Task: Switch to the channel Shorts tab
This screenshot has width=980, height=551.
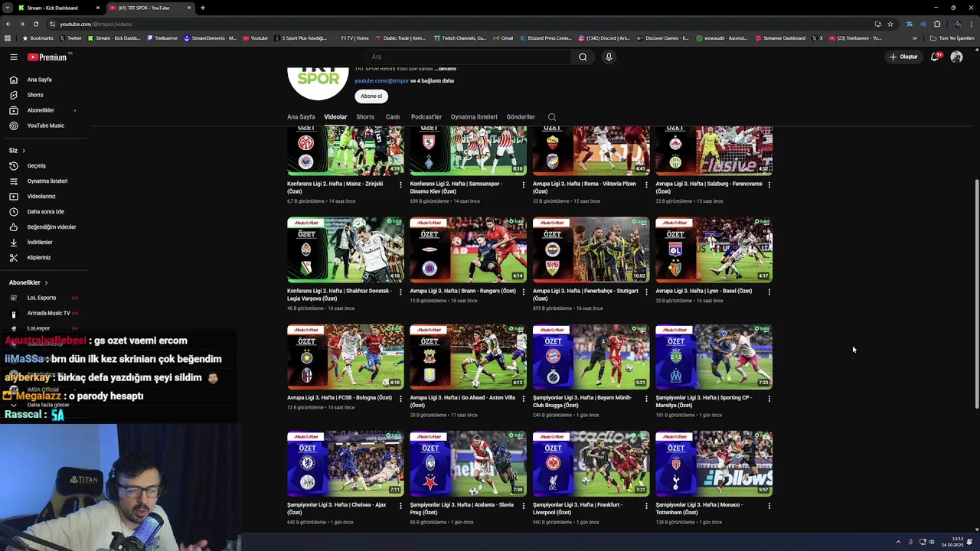Action: pyautogui.click(x=365, y=117)
